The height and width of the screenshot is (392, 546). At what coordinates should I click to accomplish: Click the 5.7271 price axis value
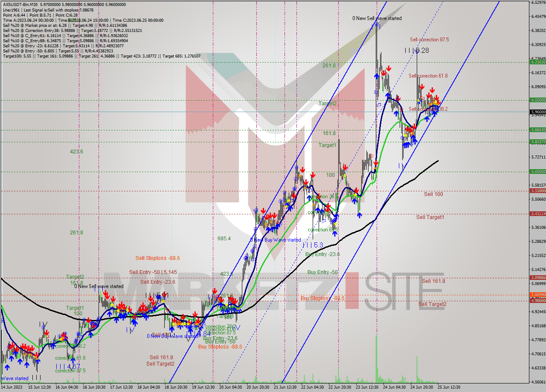(x=538, y=157)
